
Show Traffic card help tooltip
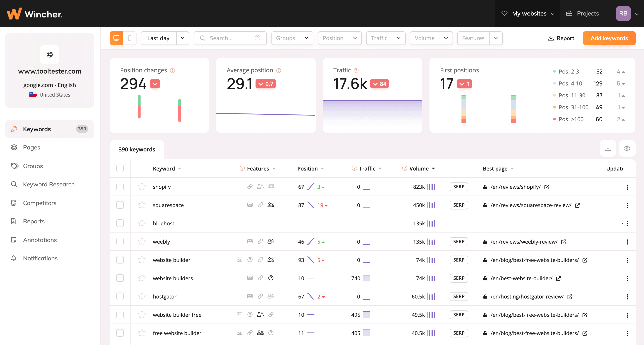pyautogui.click(x=356, y=70)
